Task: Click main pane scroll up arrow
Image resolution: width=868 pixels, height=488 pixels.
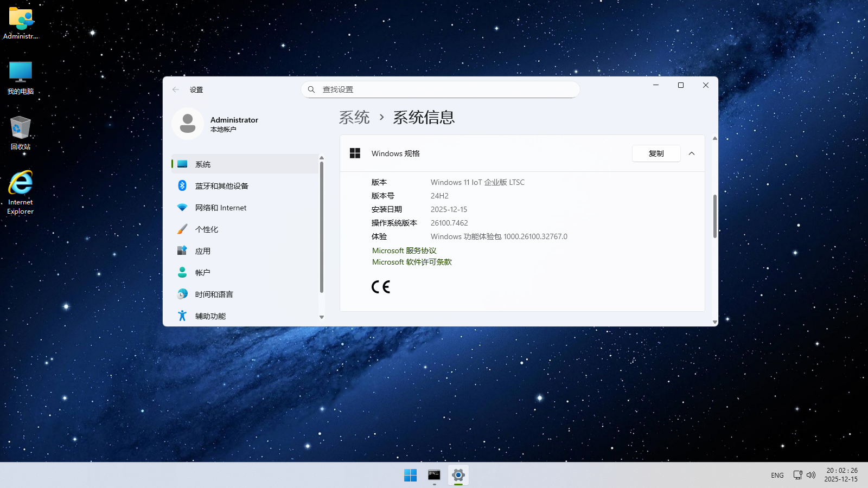Action: 715,138
